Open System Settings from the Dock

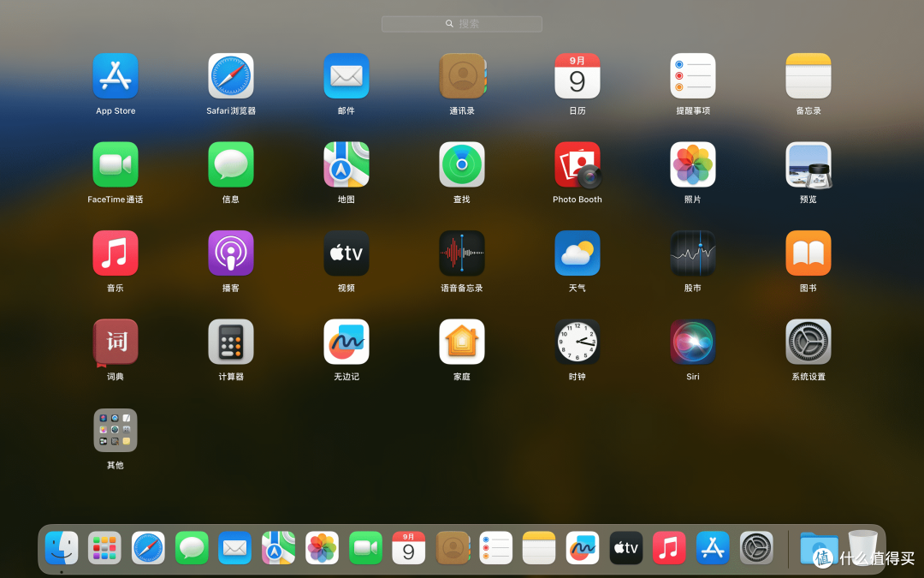point(756,548)
